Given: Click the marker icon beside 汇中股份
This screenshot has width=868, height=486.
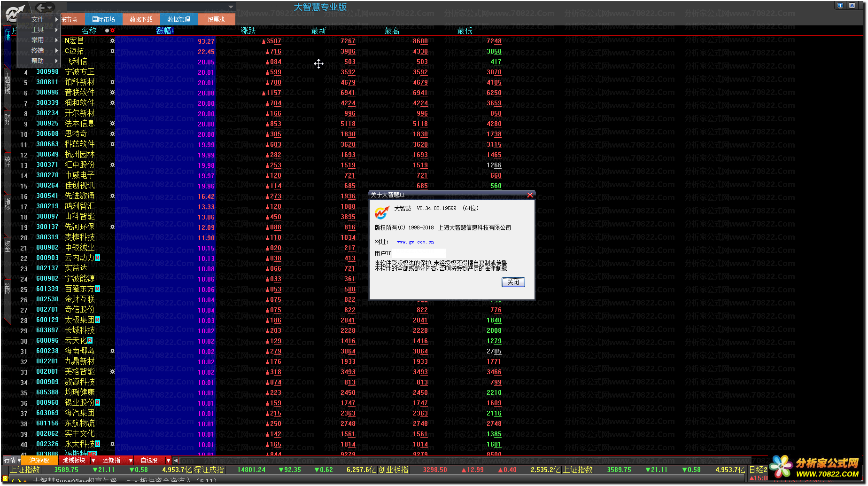Looking at the screenshot, I should [x=112, y=165].
